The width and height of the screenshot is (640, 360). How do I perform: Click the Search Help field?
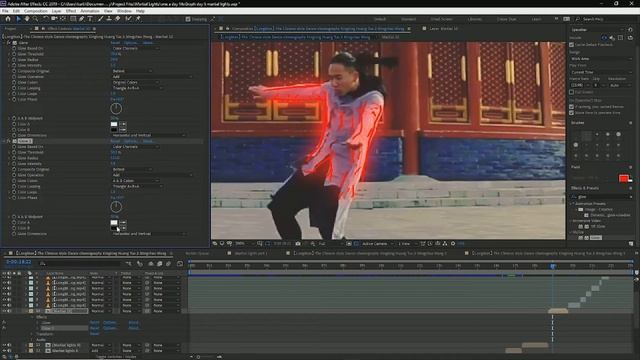click(x=605, y=19)
